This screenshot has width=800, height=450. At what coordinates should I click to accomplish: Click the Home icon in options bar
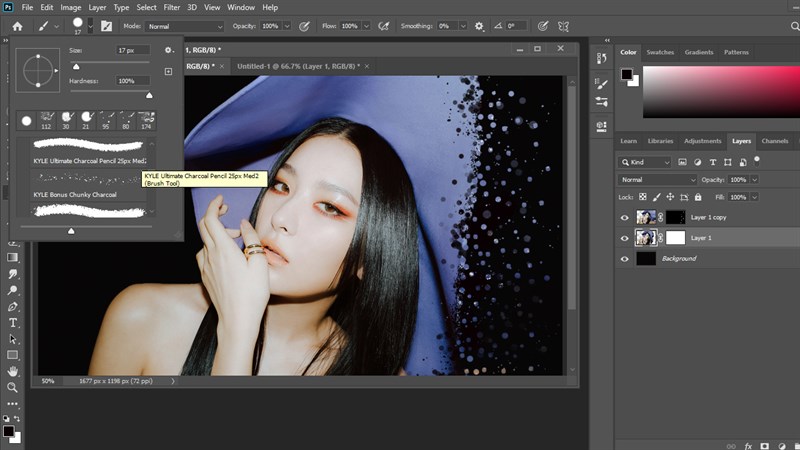(17, 25)
